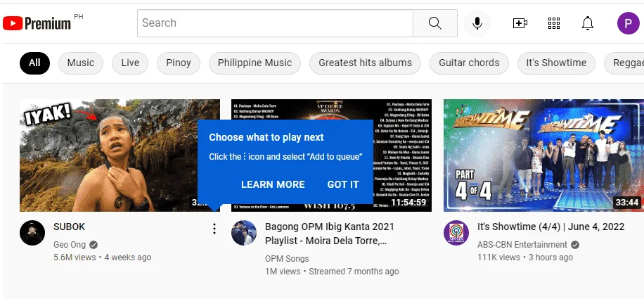Open three-dot menu for SUBOK video

(214, 229)
